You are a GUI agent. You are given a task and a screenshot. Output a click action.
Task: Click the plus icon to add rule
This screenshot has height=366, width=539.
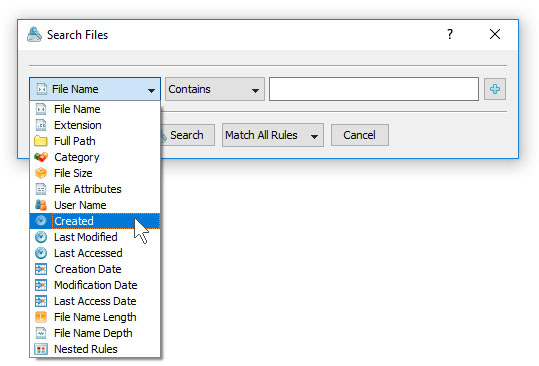[495, 89]
